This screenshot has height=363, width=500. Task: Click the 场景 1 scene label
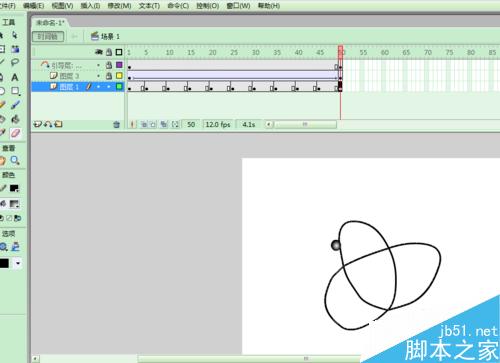pyautogui.click(x=110, y=36)
